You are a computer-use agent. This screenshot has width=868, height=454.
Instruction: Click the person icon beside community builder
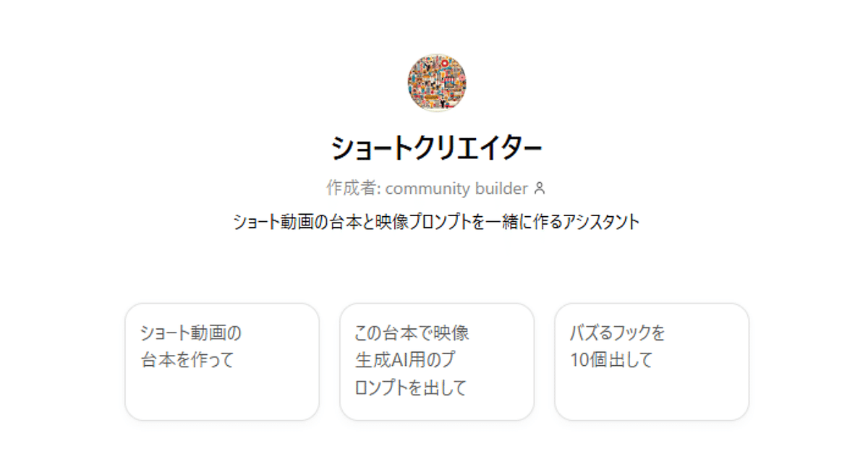[x=540, y=189]
